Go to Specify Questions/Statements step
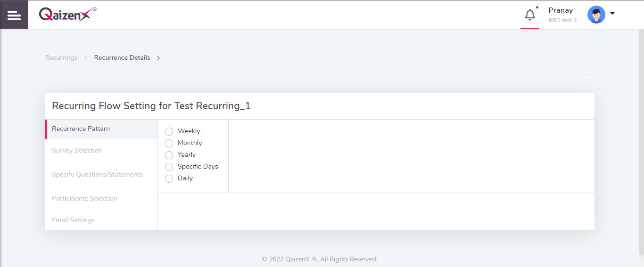Image resolution: width=644 pixels, height=267 pixels. point(101,175)
